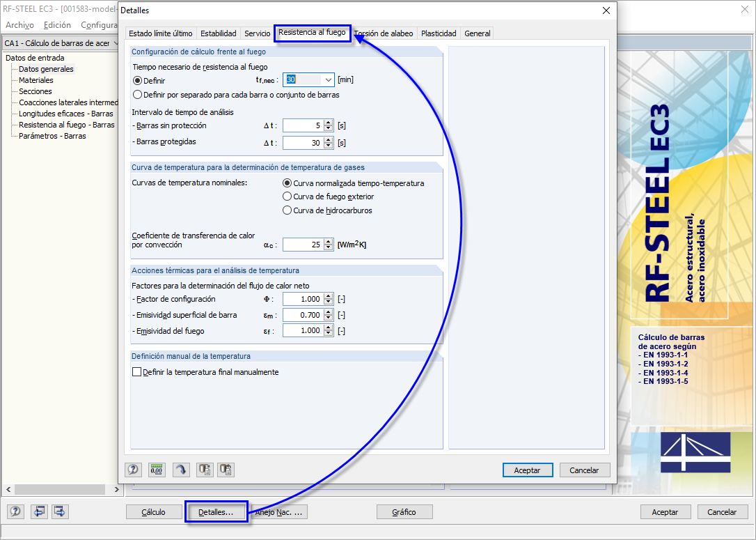Viewport: 756px width, 540px height.
Task: Open help in the main RF-STEEL window
Action: tap(15, 511)
